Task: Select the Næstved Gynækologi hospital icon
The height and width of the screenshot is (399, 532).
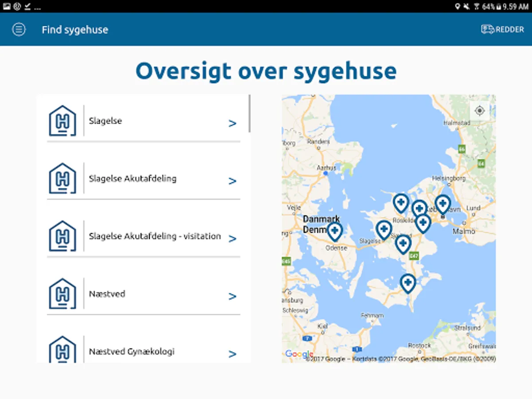Action: [x=63, y=350]
